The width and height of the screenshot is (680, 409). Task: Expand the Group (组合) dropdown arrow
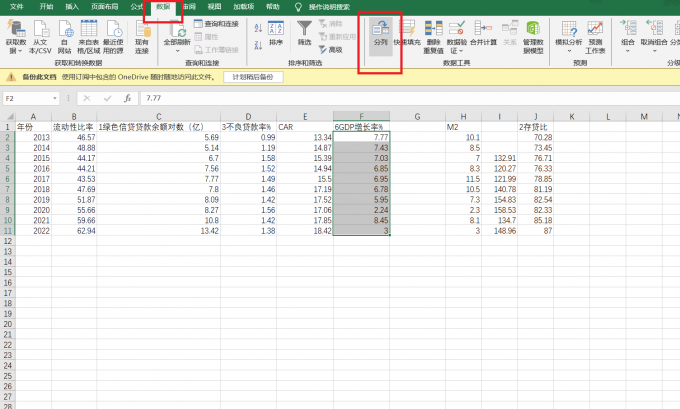click(628, 51)
